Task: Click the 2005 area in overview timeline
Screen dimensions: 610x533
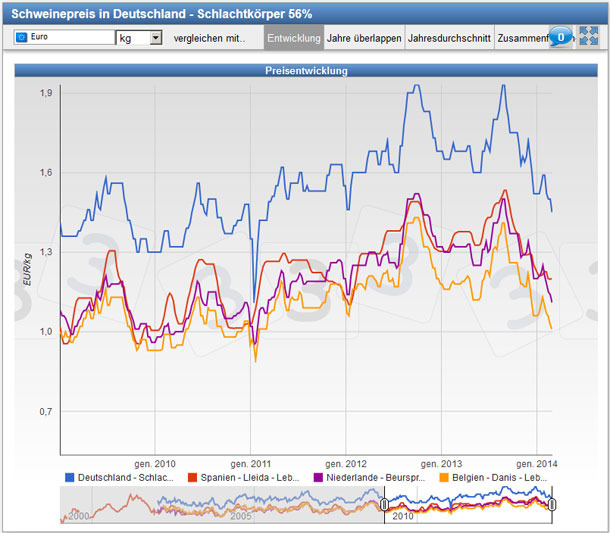Action: pyautogui.click(x=241, y=516)
